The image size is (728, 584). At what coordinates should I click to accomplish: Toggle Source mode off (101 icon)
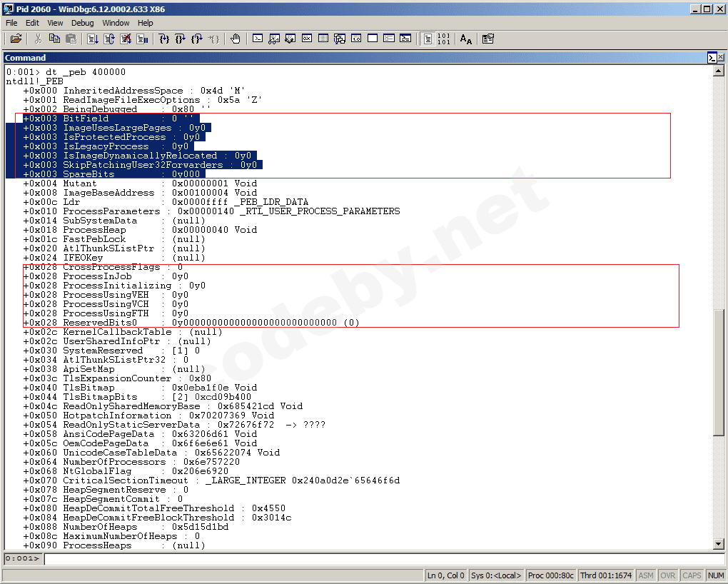pos(443,39)
